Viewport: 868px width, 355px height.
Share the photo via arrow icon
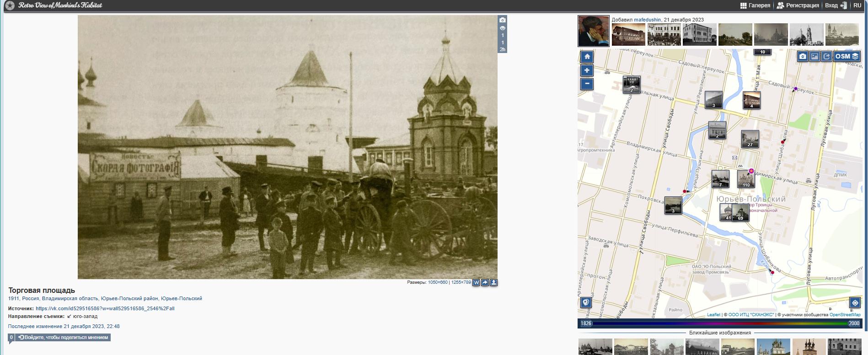coord(485,282)
